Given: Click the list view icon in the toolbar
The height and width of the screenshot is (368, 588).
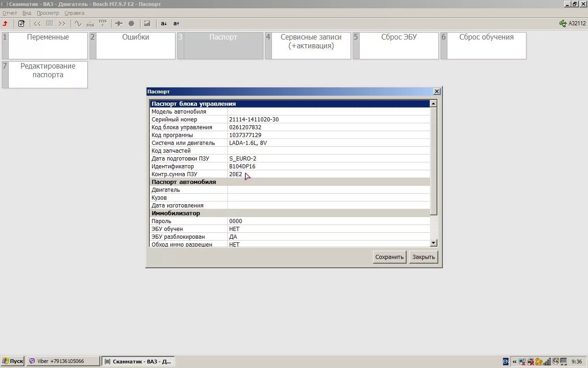Looking at the screenshot, I should (50, 23).
